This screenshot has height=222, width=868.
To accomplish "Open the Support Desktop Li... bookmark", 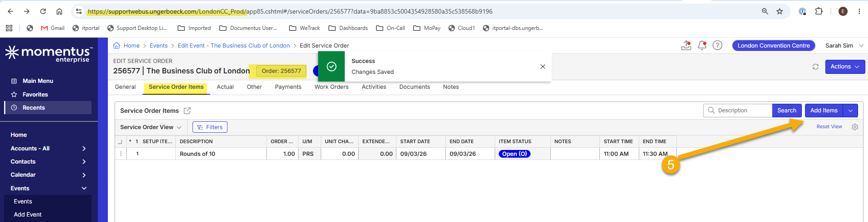I will pyautogui.click(x=137, y=28).
